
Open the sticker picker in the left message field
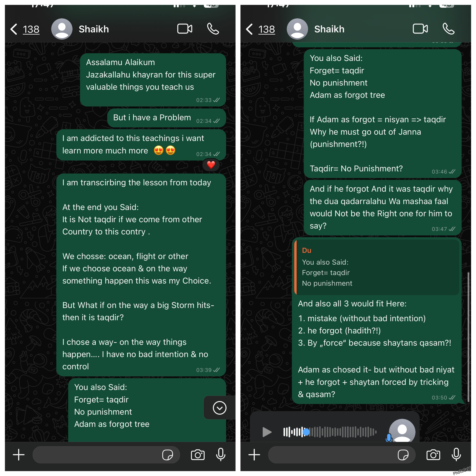(x=167, y=455)
